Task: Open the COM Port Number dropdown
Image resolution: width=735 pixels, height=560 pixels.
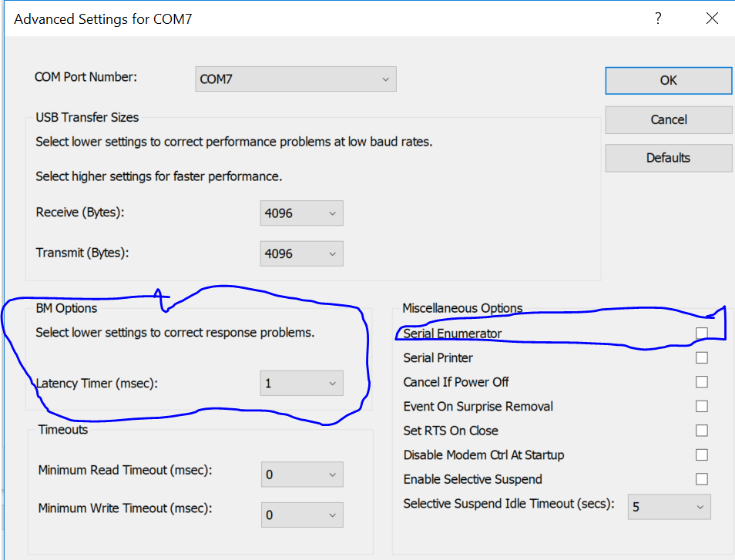Action: pyautogui.click(x=296, y=79)
